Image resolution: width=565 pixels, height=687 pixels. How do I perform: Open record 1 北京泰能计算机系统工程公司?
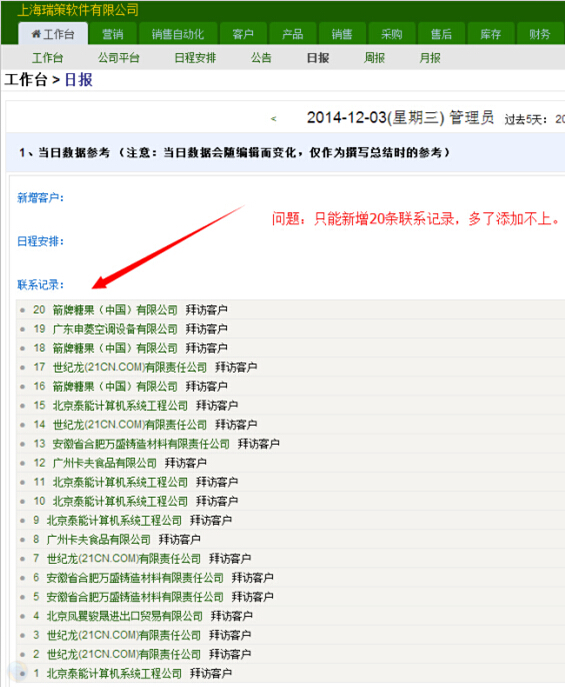click(x=114, y=673)
